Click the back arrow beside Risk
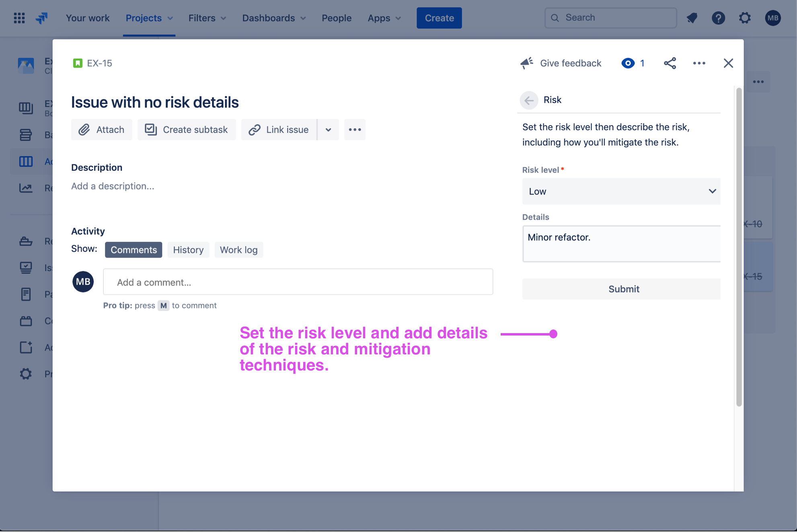 pos(529,100)
